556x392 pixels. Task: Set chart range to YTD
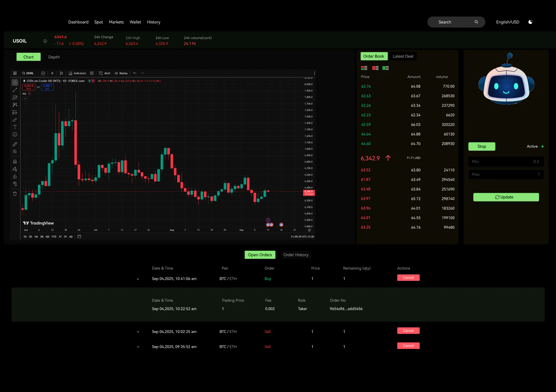tap(54, 237)
